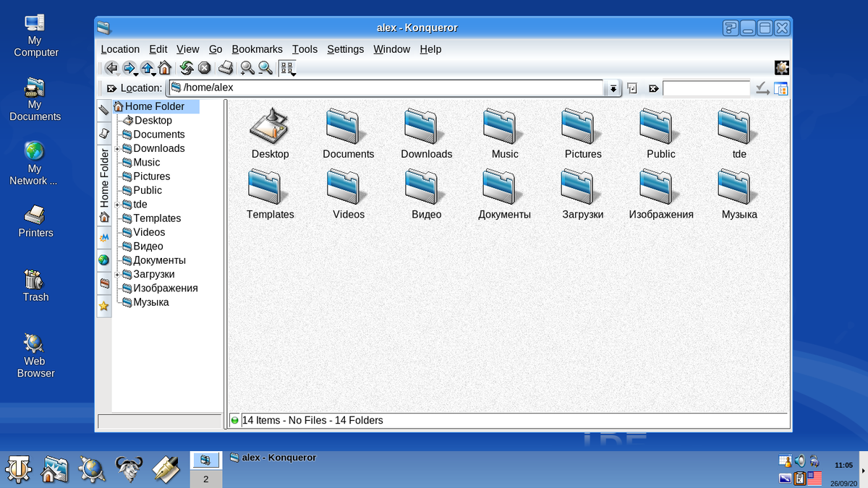This screenshot has height=488, width=868.
Task: Go up one directory level
Action: [x=148, y=68]
